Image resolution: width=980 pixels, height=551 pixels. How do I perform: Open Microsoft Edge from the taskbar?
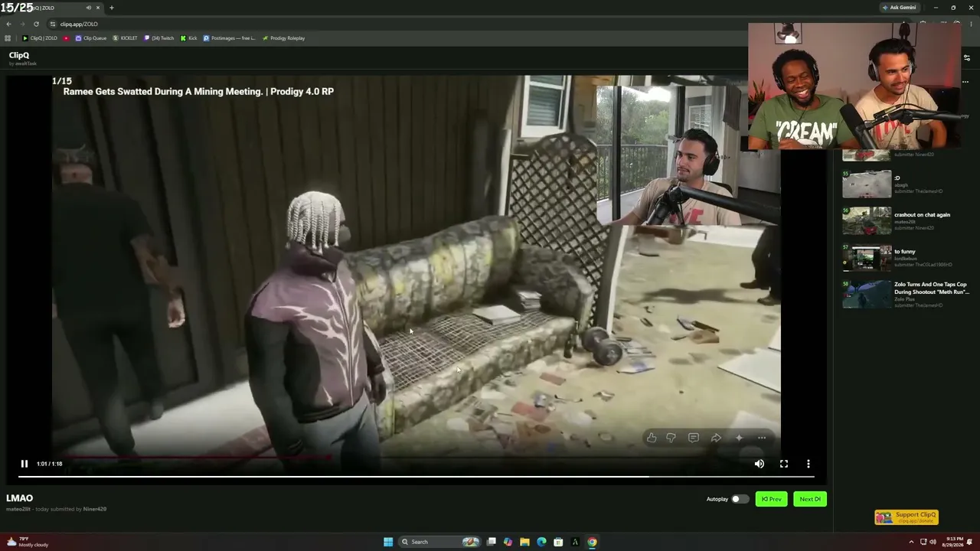coord(541,542)
